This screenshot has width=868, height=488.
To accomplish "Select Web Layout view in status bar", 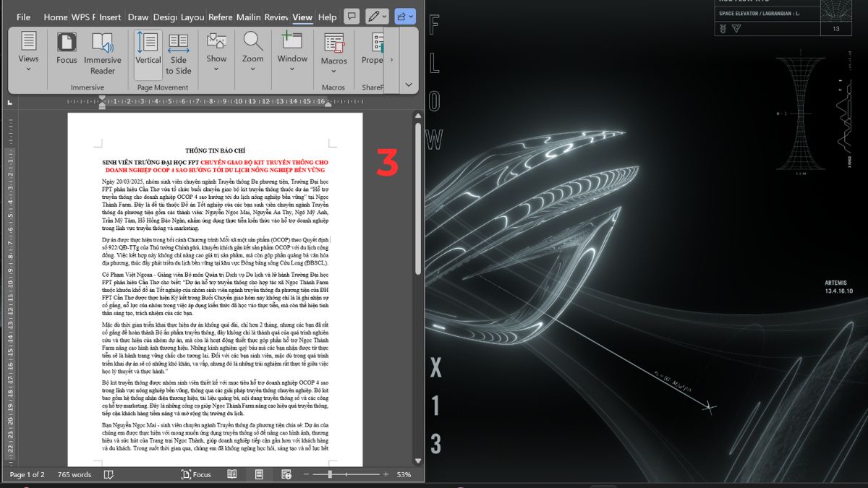I will pyautogui.click(x=286, y=474).
